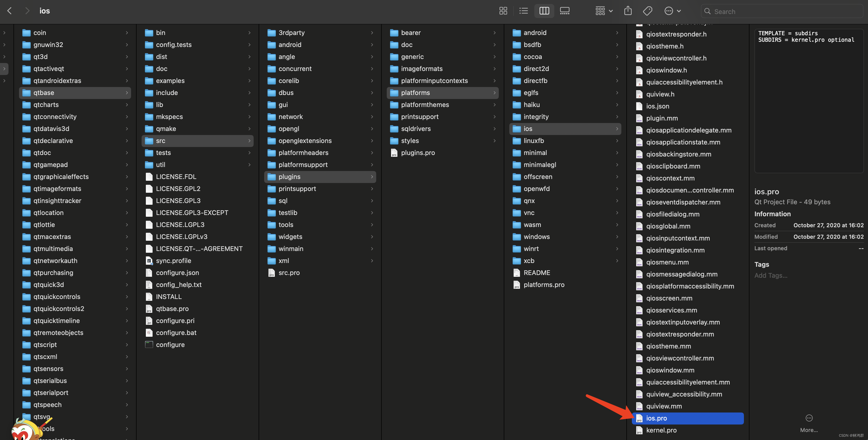Viewport: 868px width, 440px height.
Task: Select the 3rdparty folder
Action: [320, 33]
